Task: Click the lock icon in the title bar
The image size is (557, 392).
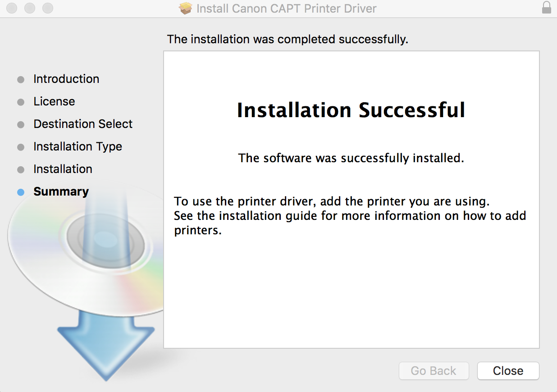Action: (546, 8)
